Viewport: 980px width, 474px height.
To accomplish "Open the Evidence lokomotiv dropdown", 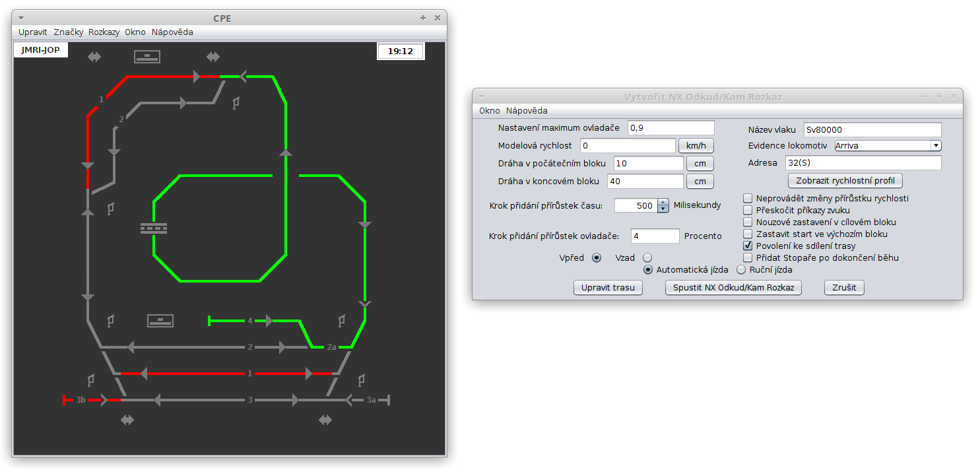I will point(935,146).
